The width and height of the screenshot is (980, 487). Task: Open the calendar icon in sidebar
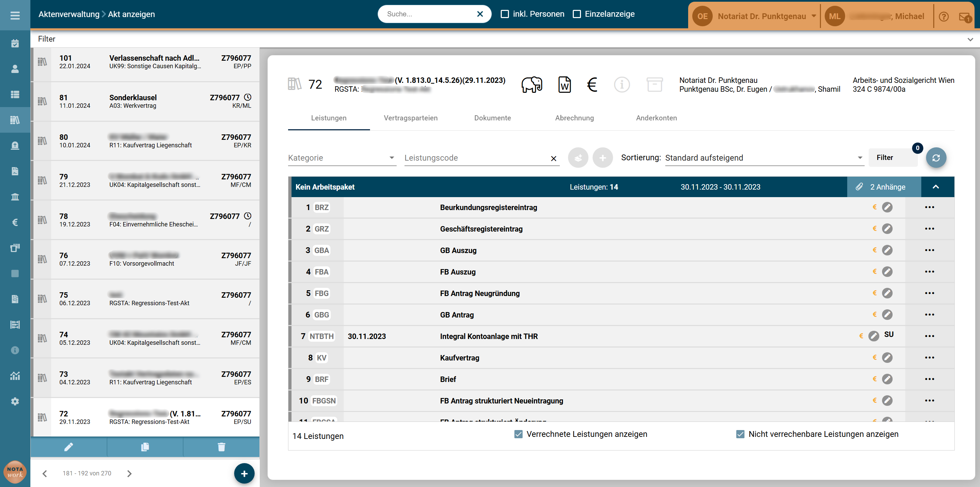[x=15, y=43]
